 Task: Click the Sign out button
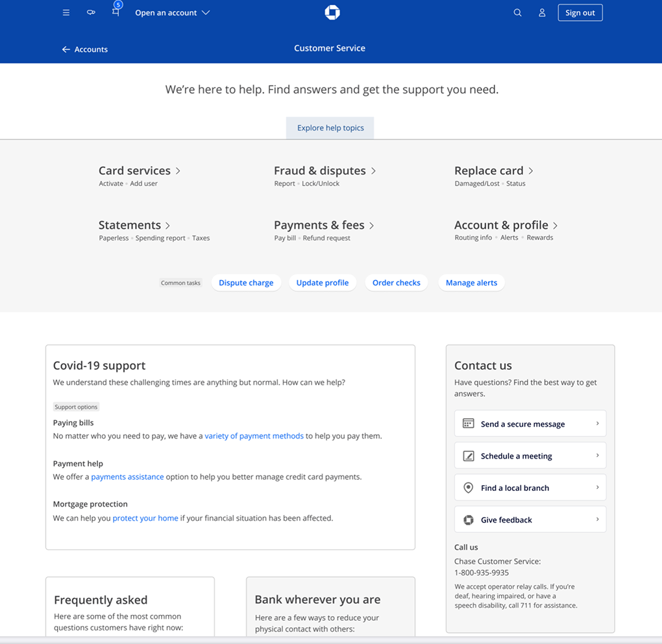[580, 13]
